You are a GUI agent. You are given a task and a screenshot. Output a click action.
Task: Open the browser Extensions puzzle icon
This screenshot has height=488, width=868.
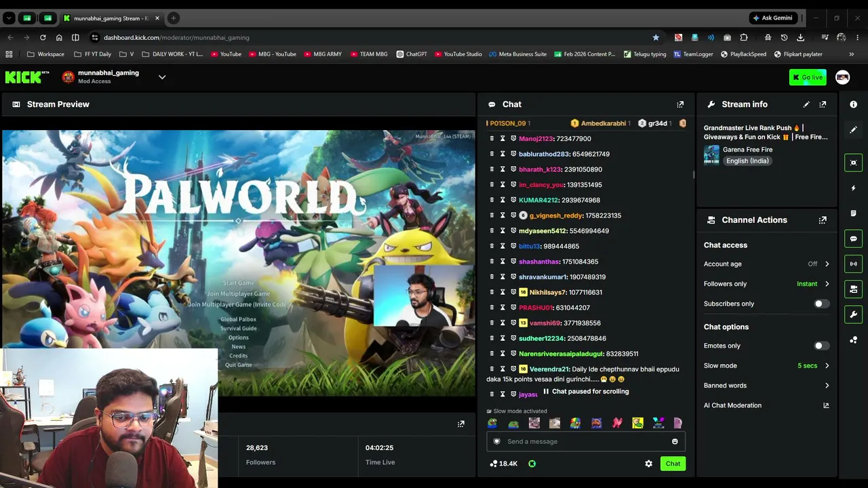[x=744, y=37]
